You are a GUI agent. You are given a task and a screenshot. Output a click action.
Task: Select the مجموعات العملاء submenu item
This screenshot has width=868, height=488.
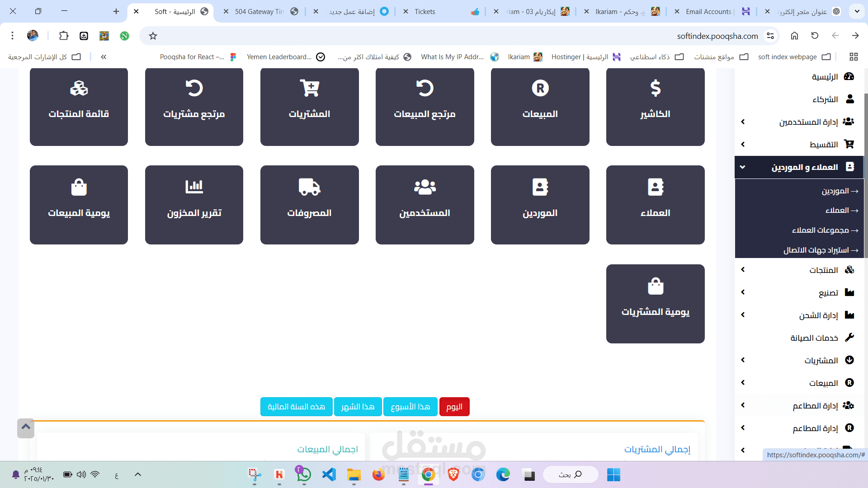click(820, 230)
